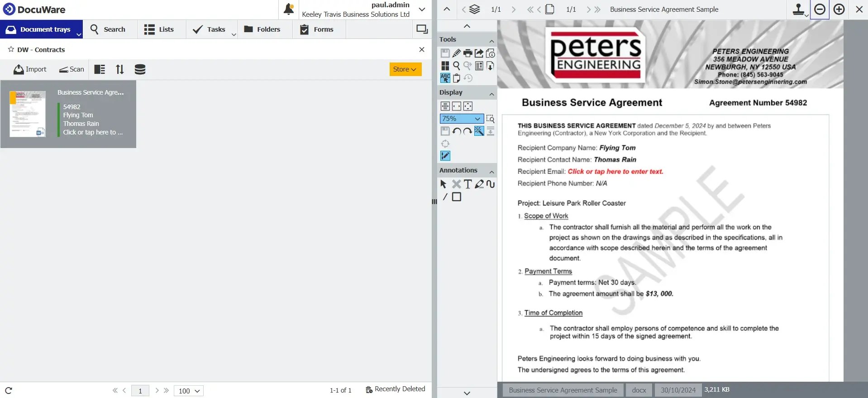Click the window icon right of Forms
868x398 pixels.
[x=422, y=29]
